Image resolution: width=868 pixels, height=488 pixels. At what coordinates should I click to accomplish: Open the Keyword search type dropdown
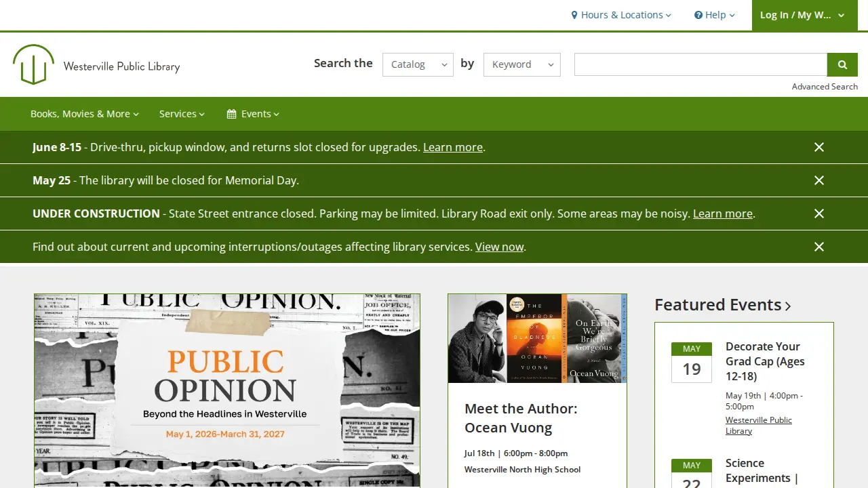(x=522, y=64)
